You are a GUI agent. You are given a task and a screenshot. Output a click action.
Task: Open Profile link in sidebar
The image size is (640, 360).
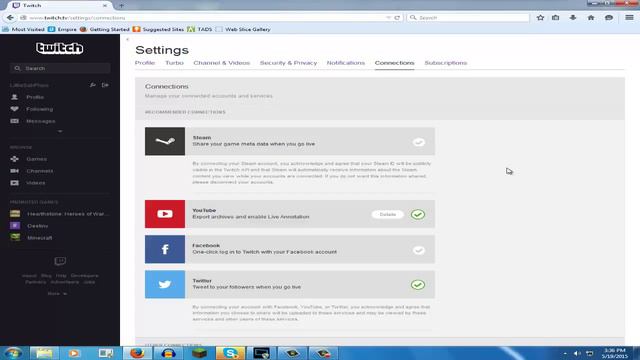tap(35, 97)
